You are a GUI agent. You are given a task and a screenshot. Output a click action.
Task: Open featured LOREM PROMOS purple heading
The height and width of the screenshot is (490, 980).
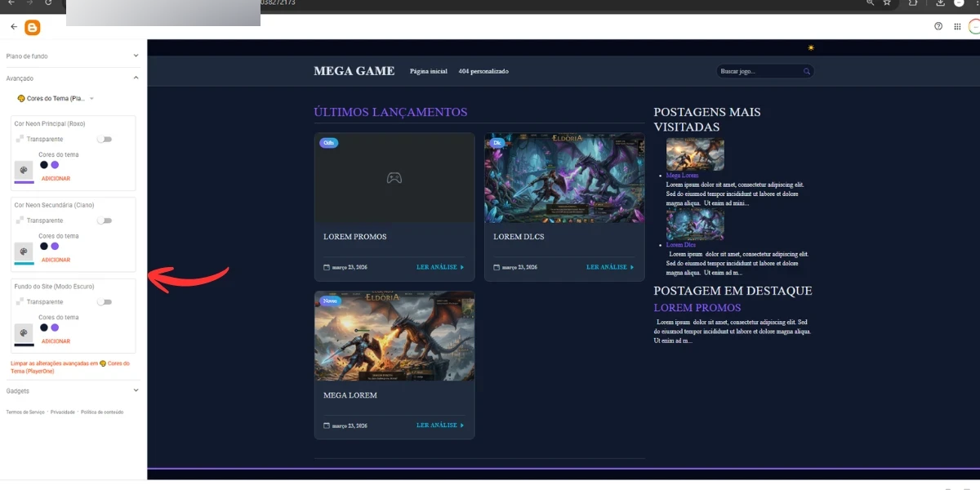tap(697, 308)
